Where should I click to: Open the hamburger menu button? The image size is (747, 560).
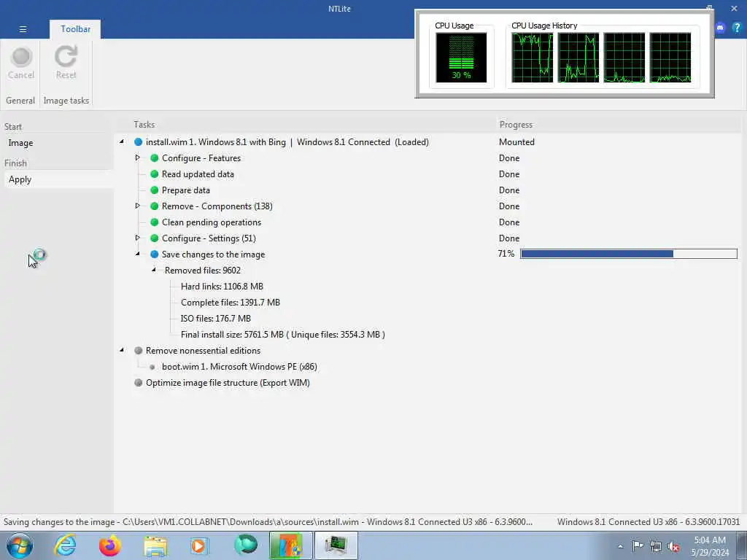[23, 29]
